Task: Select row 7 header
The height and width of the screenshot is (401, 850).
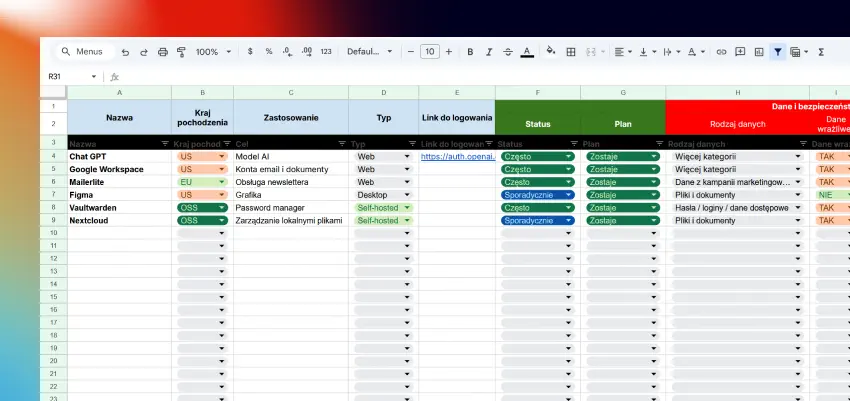Action: (54, 195)
